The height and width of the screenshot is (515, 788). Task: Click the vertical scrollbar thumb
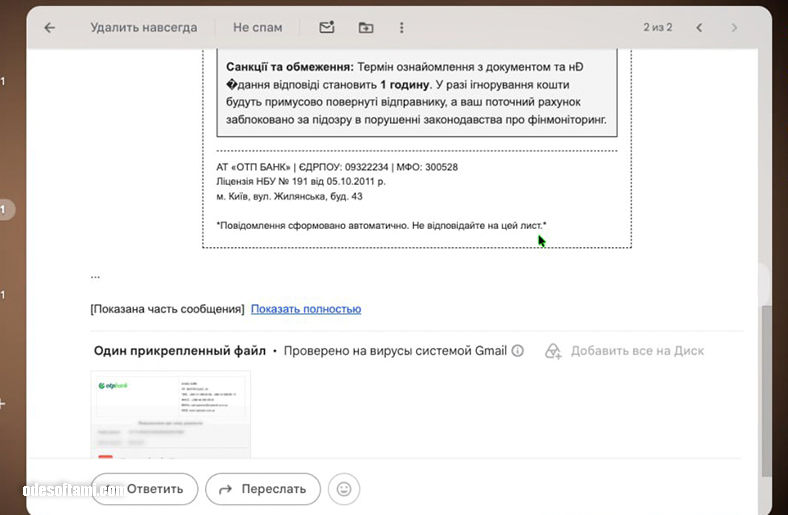[x=766, y=390]
